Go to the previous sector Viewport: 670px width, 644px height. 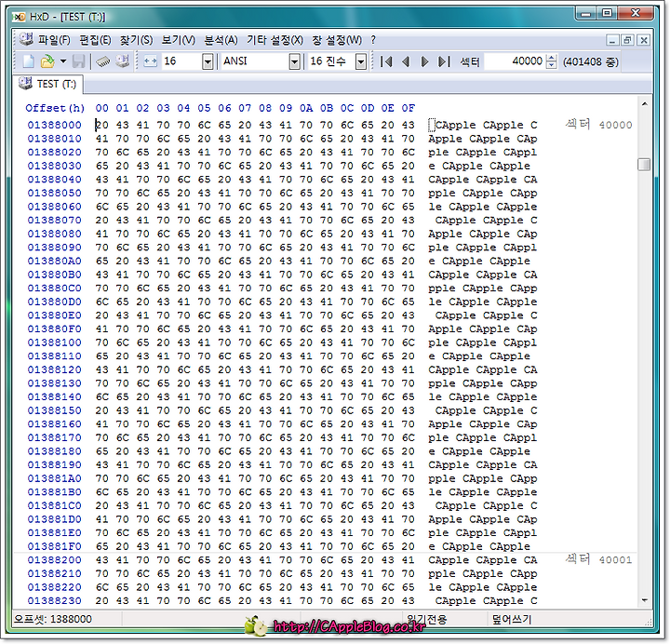pos(406,61)
